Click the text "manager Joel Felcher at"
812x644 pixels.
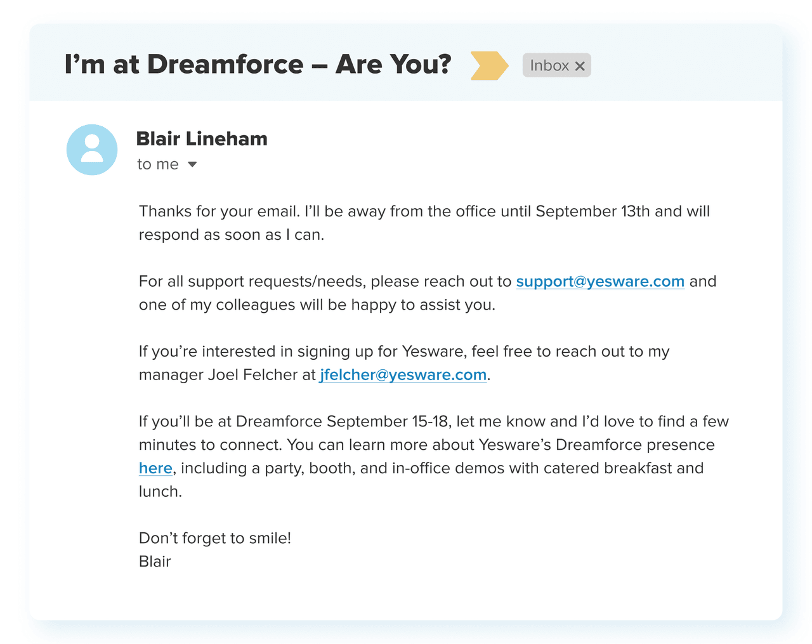click(x=227, y=375)
